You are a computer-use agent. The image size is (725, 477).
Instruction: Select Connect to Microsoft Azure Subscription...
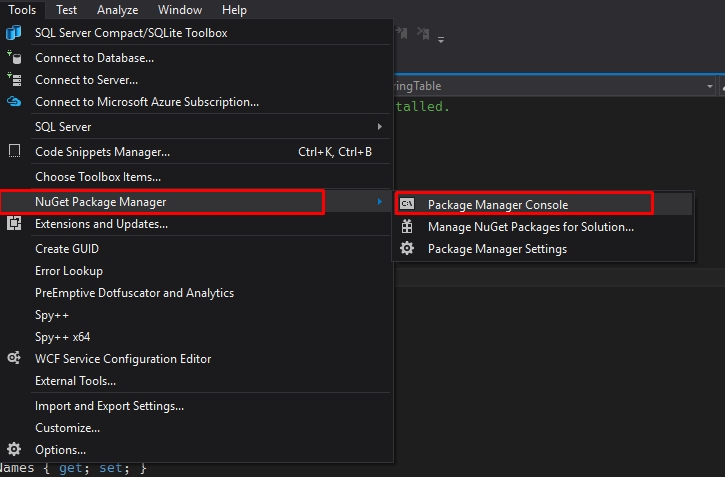pyautogui.click(x=197, y=102)
